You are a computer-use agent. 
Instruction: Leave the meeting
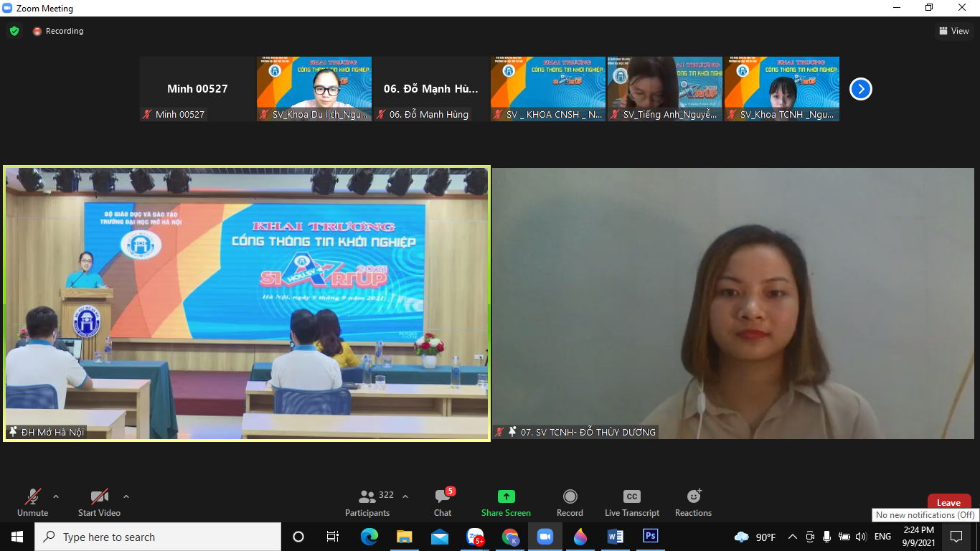tap(948, 501)
